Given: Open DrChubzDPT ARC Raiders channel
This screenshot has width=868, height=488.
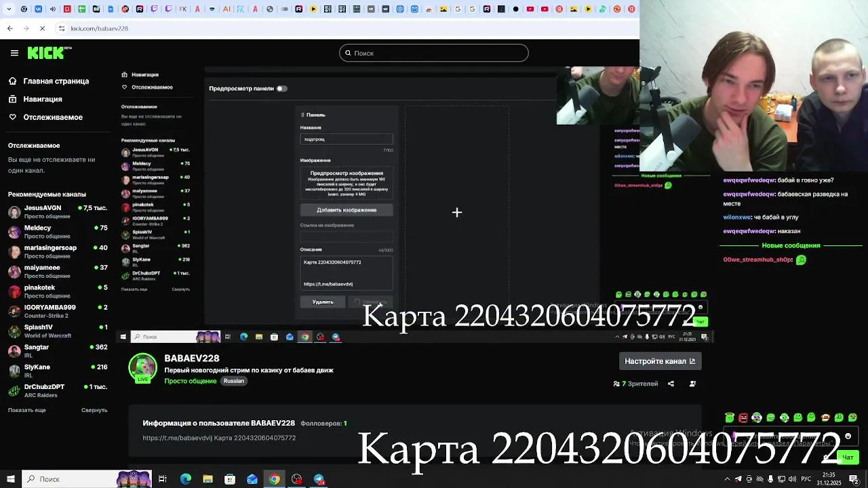Looking at the screenshot, I should 58,390.
